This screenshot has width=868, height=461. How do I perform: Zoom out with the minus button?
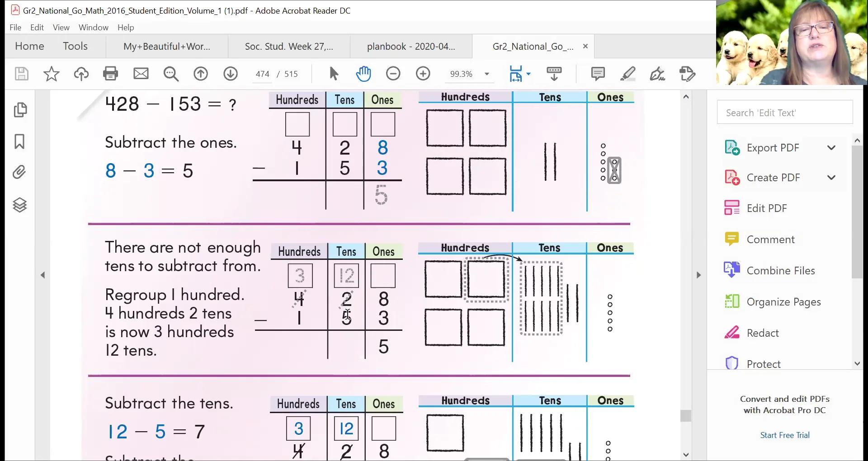(x=393, y=74)
